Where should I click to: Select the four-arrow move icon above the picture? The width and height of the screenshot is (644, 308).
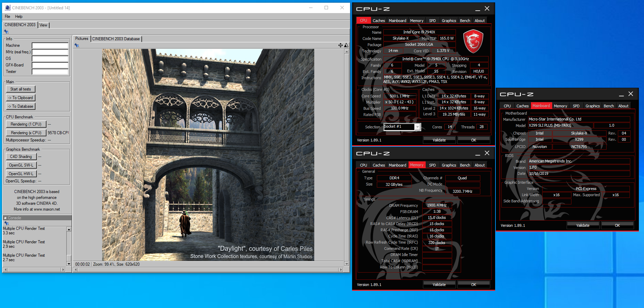(340, 45)
